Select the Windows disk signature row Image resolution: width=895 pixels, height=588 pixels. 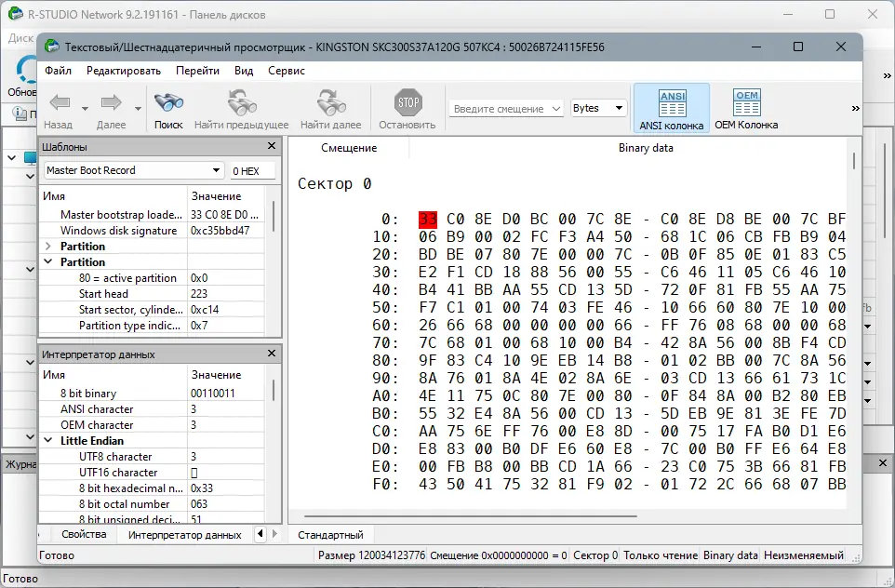pos(152,231)
